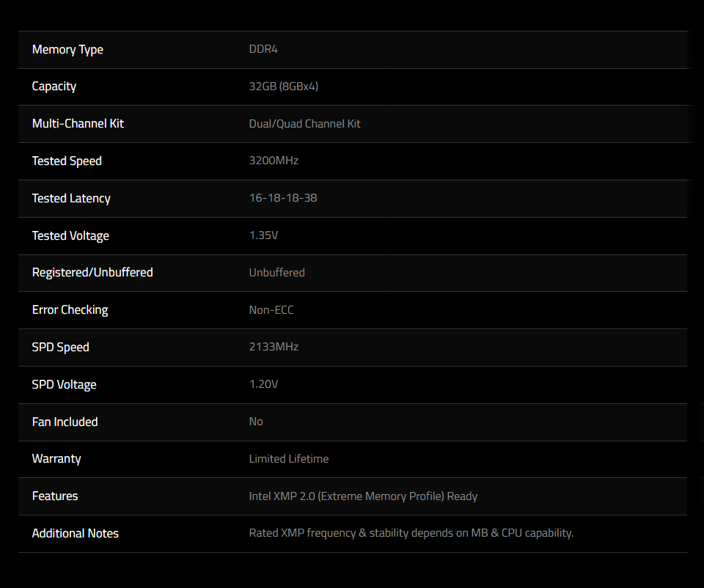Click the Intel XMP 2.0 features text
The width and height of the screenshot is (704, 588).
click(363, 496)
